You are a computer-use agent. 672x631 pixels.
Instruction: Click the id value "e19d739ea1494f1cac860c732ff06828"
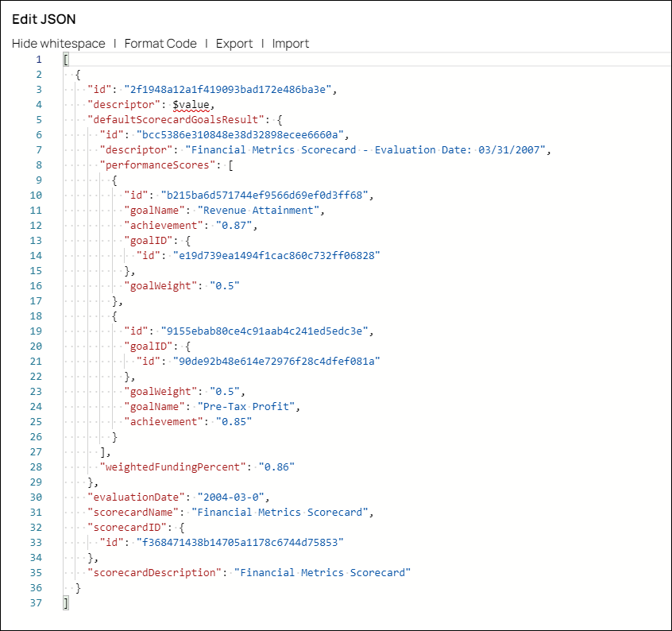276,256
